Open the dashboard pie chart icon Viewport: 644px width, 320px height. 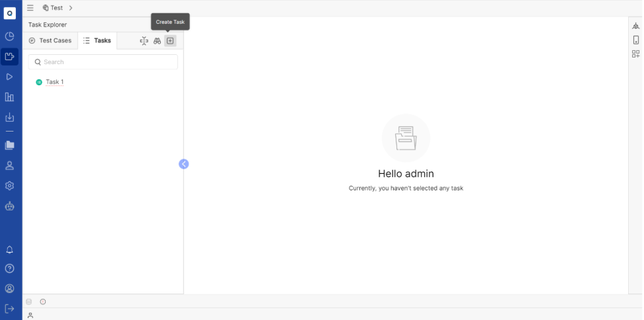(x=10, y=36)
